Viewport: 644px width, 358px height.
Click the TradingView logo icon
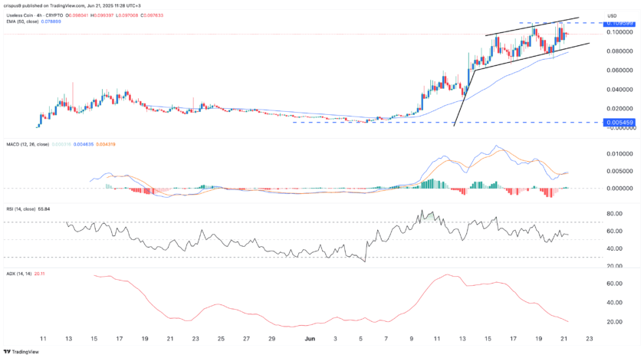coord(10,351)
